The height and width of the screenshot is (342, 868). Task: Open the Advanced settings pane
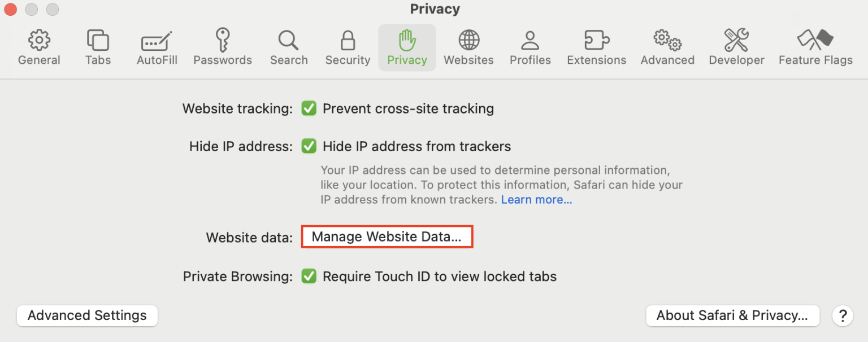click(667, 47)
